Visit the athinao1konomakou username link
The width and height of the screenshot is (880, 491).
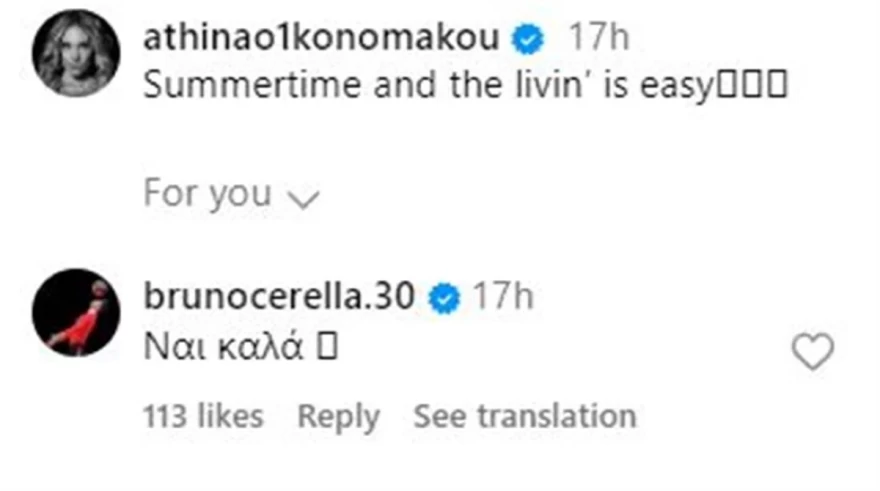pos(321,40)
